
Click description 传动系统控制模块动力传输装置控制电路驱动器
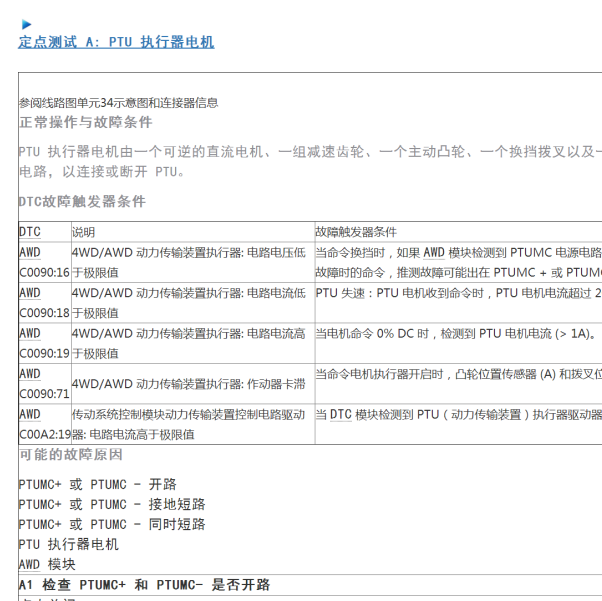coord(193,424)
